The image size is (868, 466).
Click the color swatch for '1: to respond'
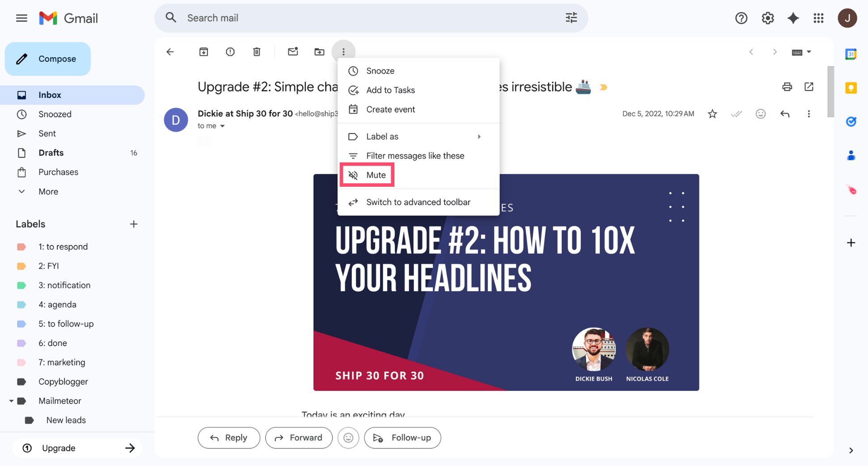[x=21, y=246]
